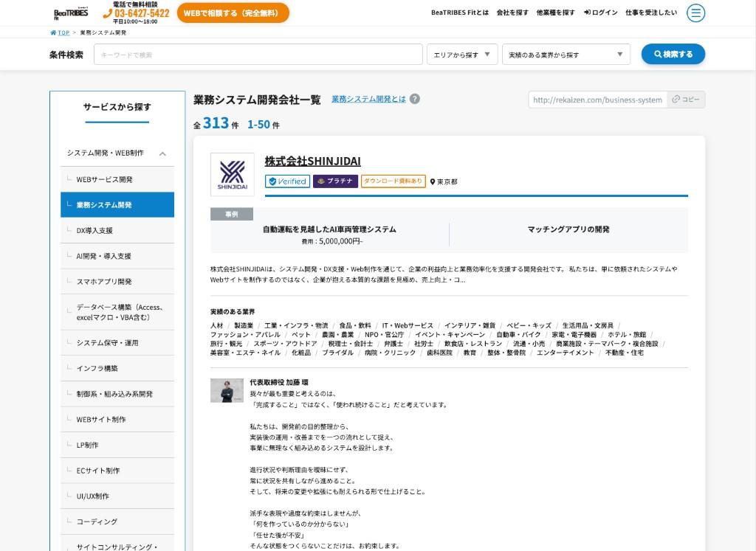Select スマホアプリ開発 in sidebar
756x551 pixels.
pyautogui.click(x=117, y=281)
